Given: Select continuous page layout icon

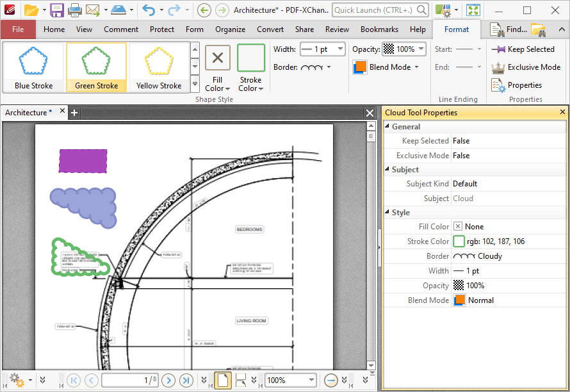Looking at the screenshot, I should coord(241,380).
